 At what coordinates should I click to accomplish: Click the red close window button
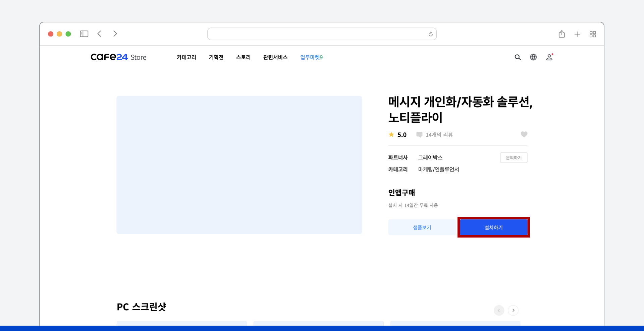[x=51, y=34]
